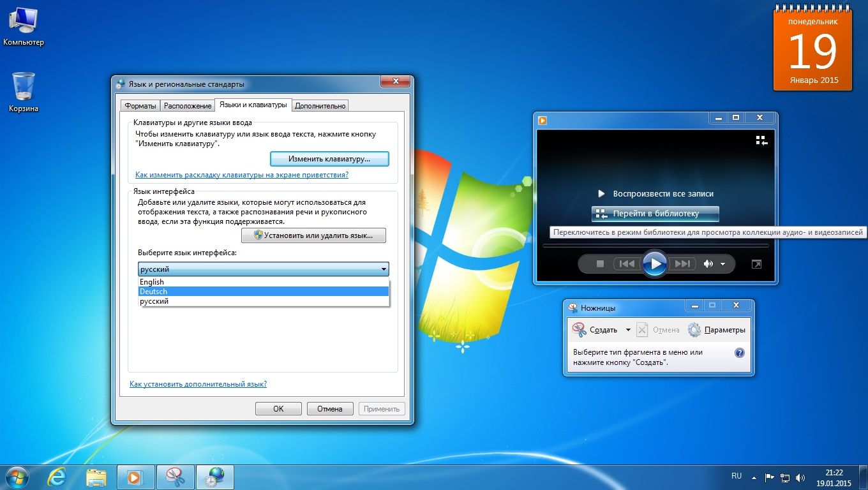Click the Media Player title bar icon

click(542, 119)
